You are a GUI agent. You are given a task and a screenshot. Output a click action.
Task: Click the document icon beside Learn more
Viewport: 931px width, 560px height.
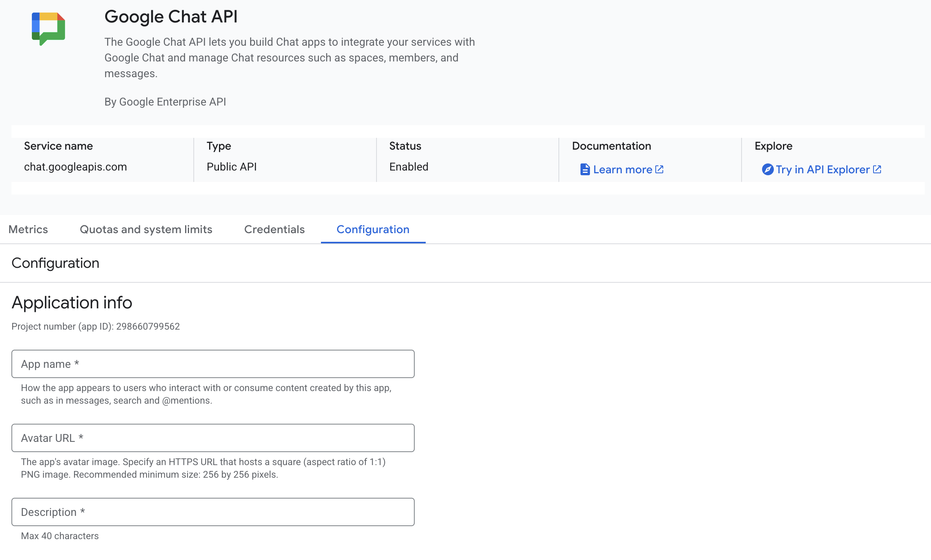pos(585,170)
